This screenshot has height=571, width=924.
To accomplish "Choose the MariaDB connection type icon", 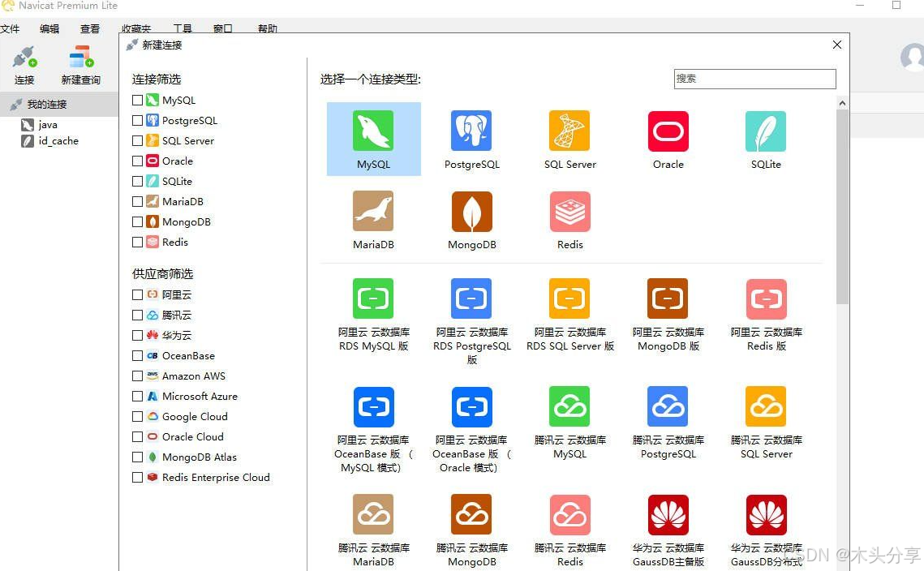I will (x=373, y=211).
